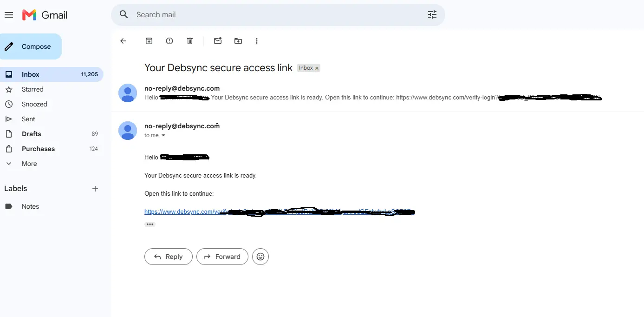This screenshot has height=317, width=644.
Task: Click the first sender avatar
Action: point(128,93)
